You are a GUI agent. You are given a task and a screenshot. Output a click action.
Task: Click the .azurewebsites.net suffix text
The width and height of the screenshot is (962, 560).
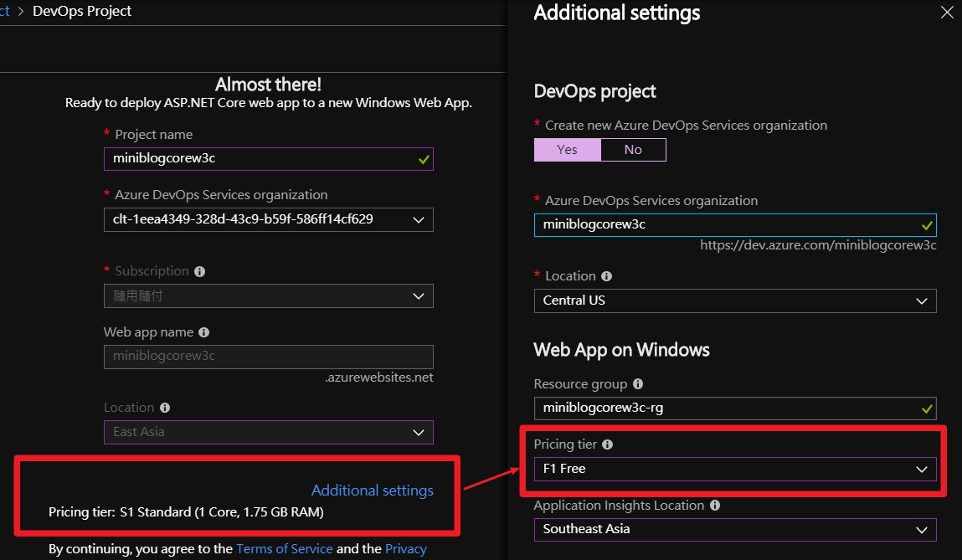(379, 378)
